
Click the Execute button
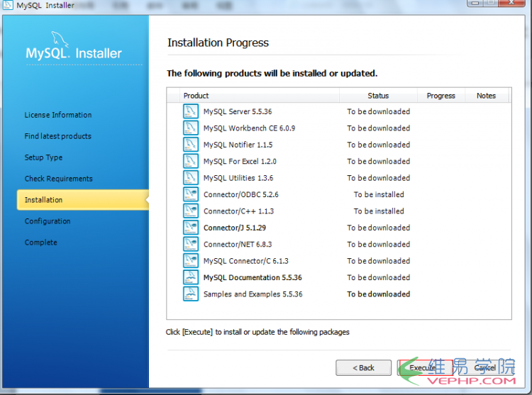click(x=424, y=368)
